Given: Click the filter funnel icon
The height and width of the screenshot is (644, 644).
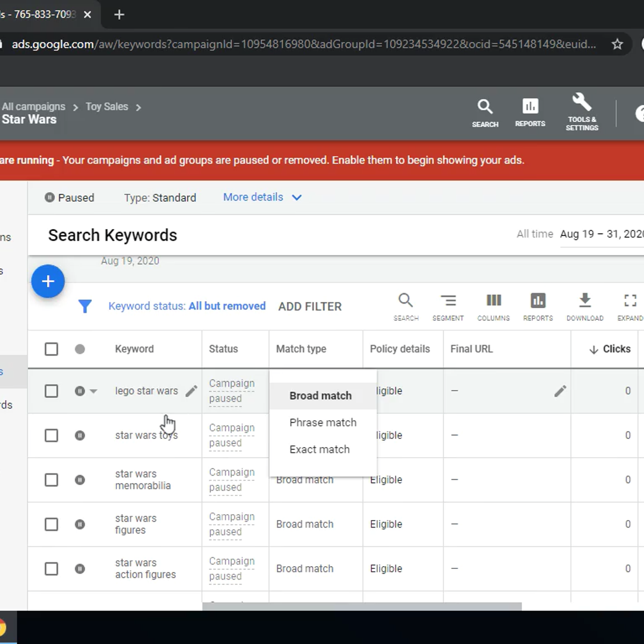Looking at the screenshot, I should point(85,306).
